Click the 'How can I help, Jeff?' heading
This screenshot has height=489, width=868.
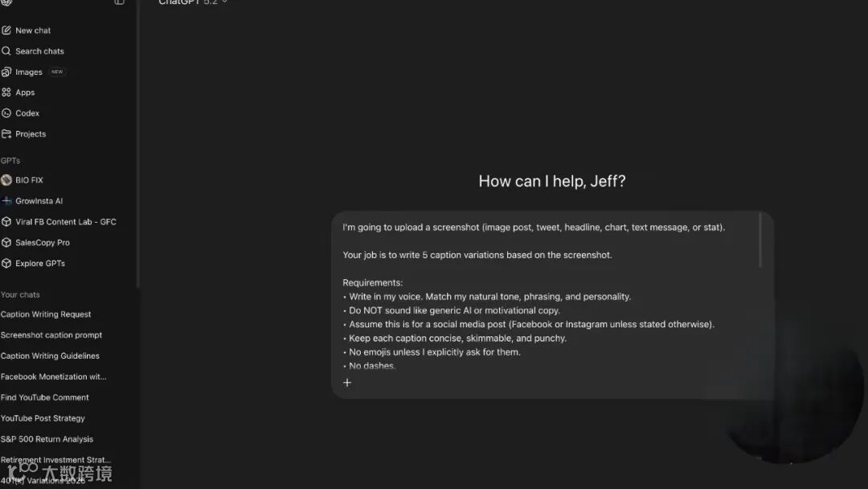(552, 181)
